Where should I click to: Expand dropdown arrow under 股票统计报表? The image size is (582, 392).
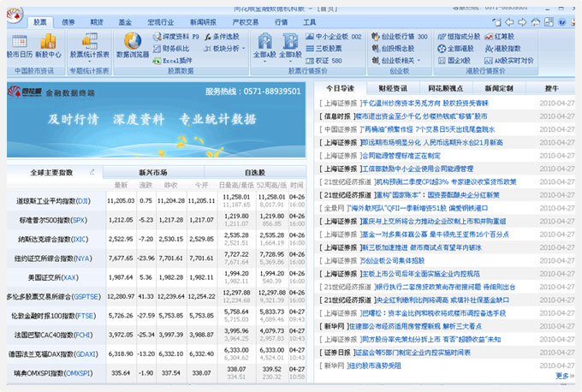click(90, 62)
